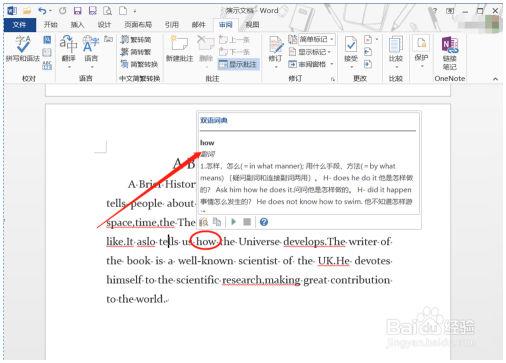The image size is (506, 363).
Task: Switch to the 引用 tab
Action: point(172,25)
